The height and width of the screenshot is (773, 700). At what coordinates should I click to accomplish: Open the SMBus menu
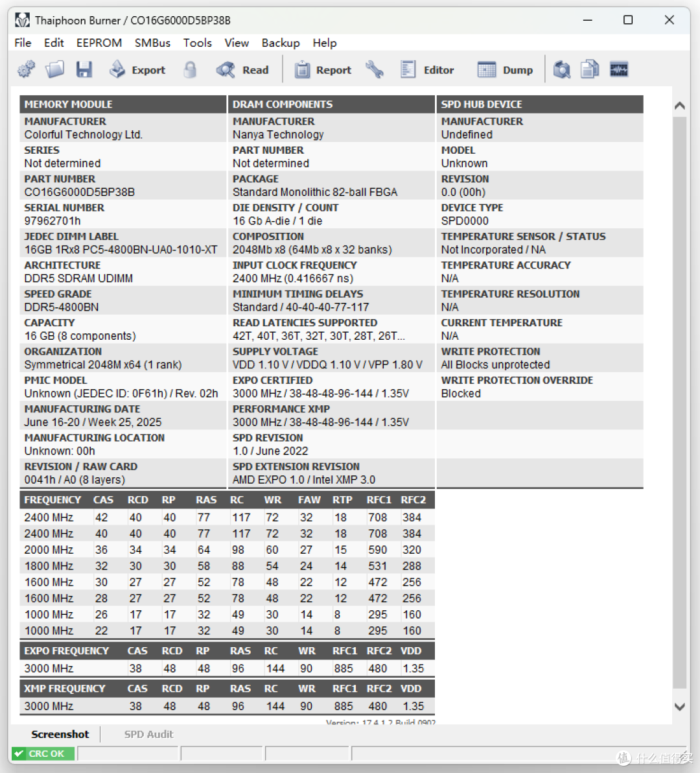153,43
